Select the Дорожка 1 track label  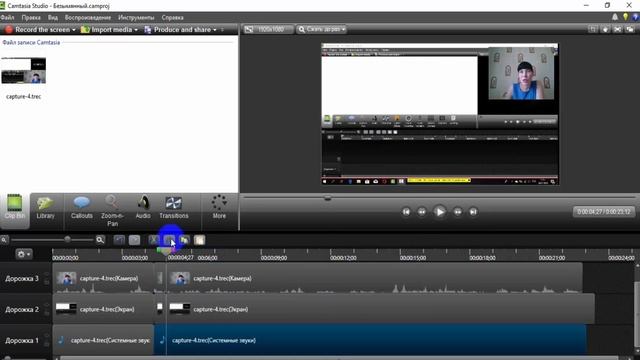(22, 340)
